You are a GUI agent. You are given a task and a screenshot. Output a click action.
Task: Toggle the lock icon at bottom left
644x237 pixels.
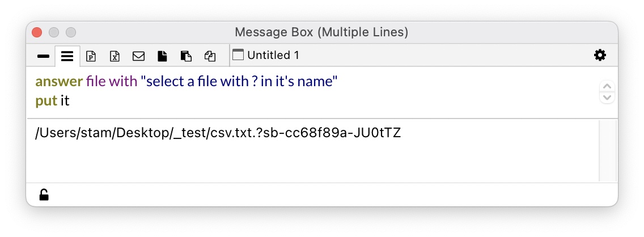tap(44, 195)
